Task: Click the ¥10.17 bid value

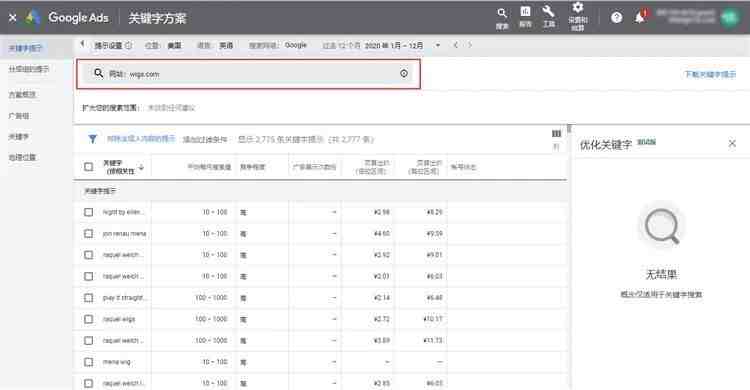Action: (433, 319)
